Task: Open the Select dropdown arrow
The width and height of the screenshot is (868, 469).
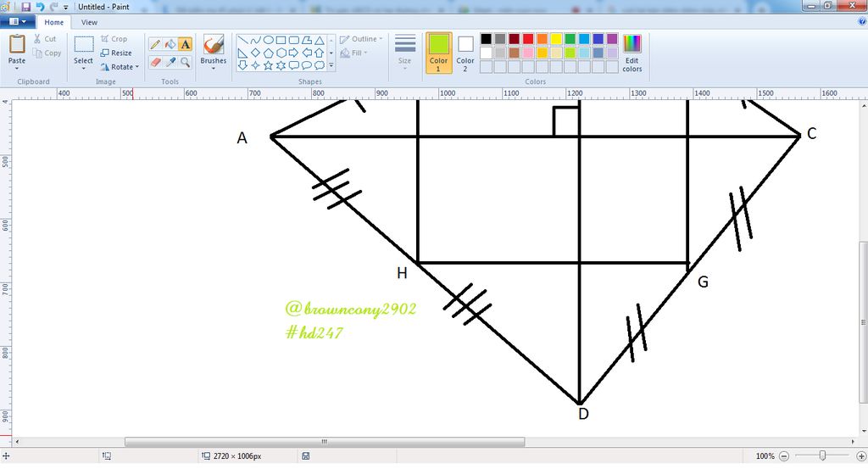Action: tap(84, 68)
